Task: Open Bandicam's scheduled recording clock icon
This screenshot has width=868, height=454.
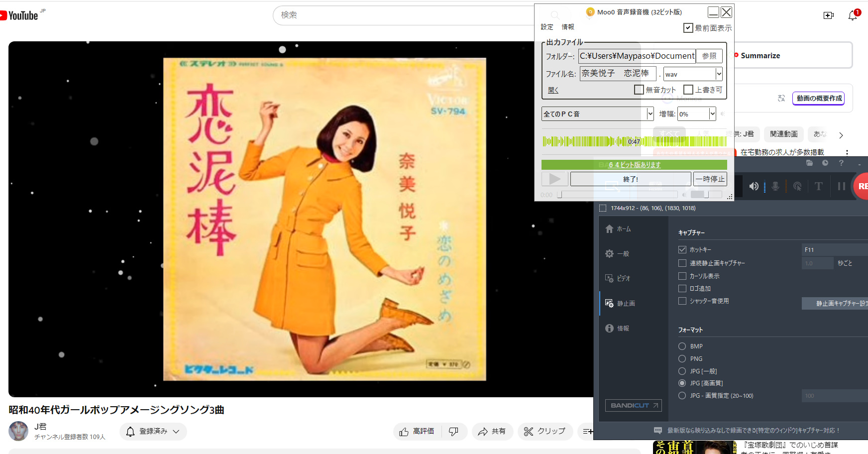Action: tap(825, 163)
